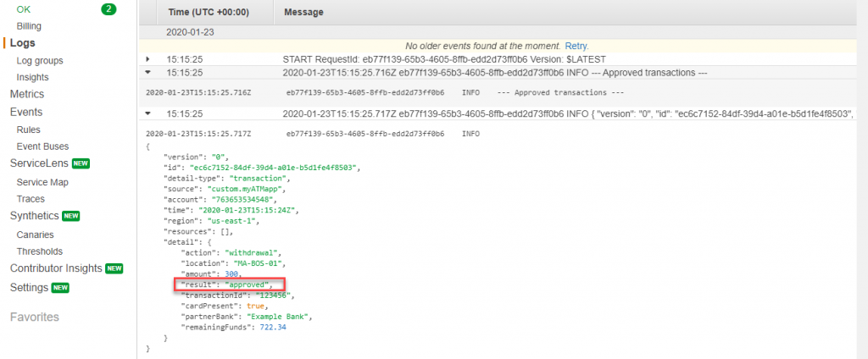Open the Synthetics section
The image size is (868, 359).
(x=34, y=216)
